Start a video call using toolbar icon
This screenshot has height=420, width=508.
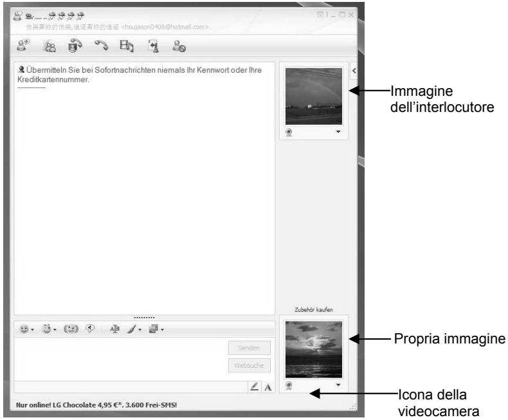pos(75,46)
